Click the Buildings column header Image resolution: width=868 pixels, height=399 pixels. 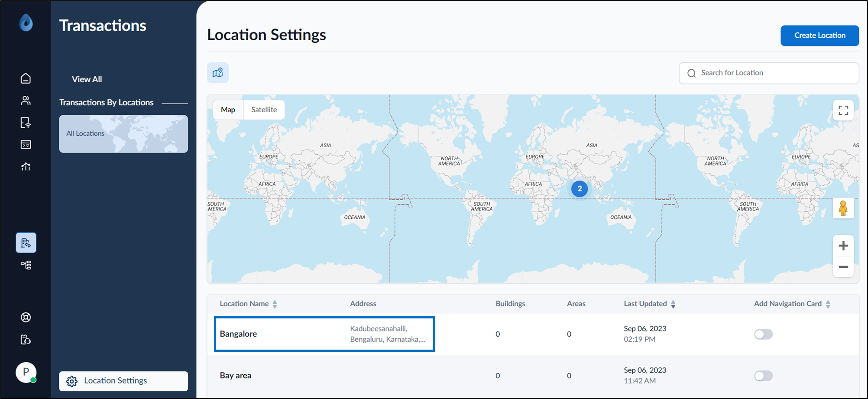click(x=510, y=304)
